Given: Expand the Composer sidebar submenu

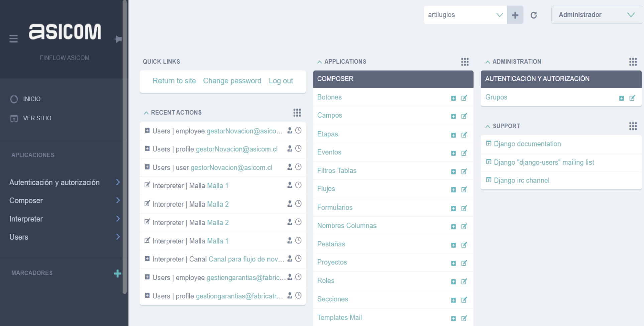Looking at the screenshot, I should pos(118,200).
